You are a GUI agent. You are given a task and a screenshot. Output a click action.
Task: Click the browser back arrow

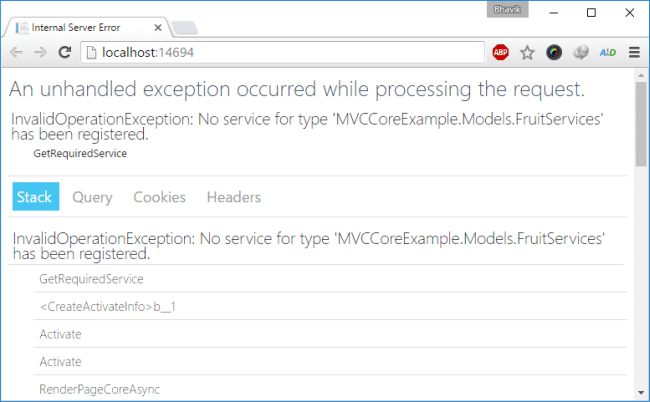[x=17, y=52]
